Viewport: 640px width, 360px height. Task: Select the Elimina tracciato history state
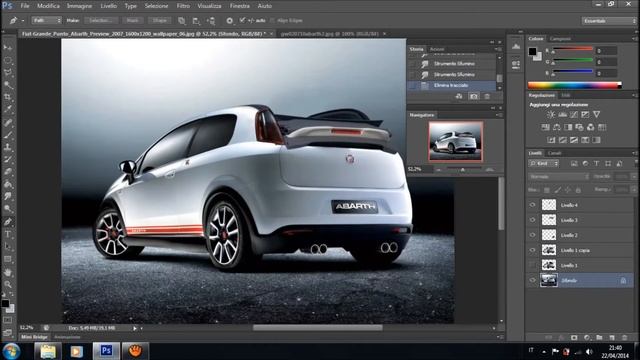click(452, 85)
